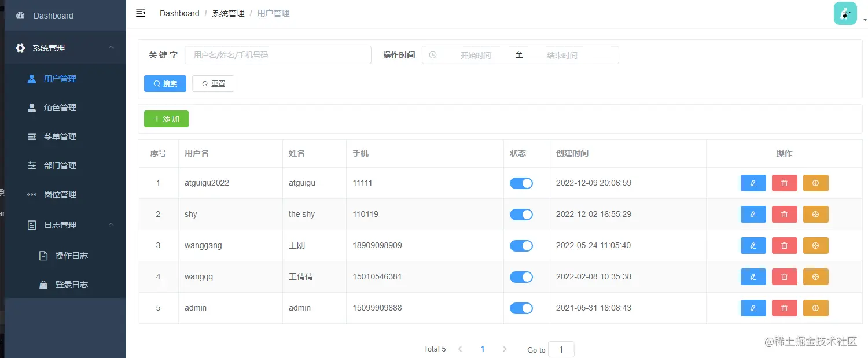Click the 结束时间 end date field
The height and width of the screenshot is (358, 868).
(562, 56)
